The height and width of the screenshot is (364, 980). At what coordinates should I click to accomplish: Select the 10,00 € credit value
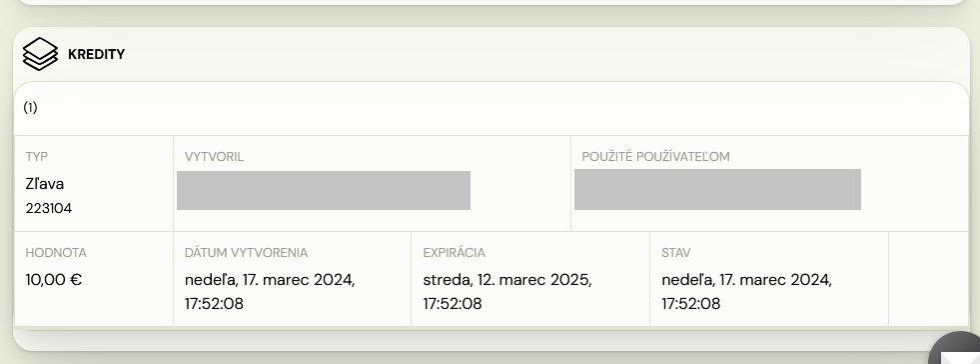click(x=54, y=280)
